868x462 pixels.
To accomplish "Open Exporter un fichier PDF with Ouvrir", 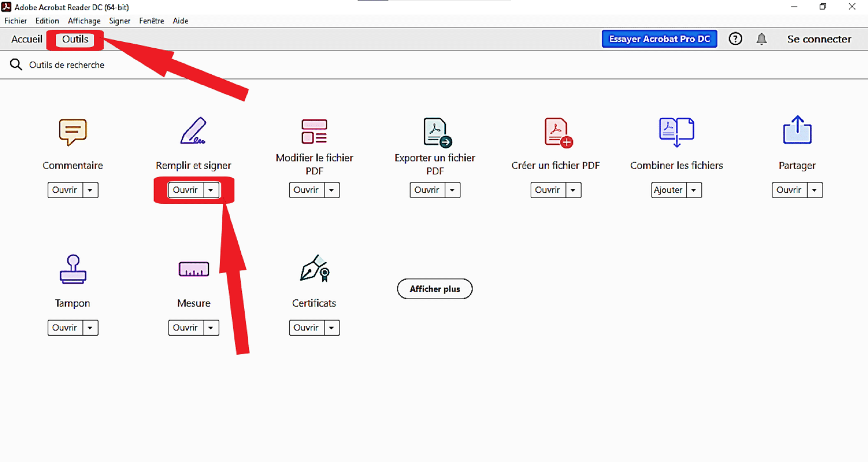I will click(427, 190).
